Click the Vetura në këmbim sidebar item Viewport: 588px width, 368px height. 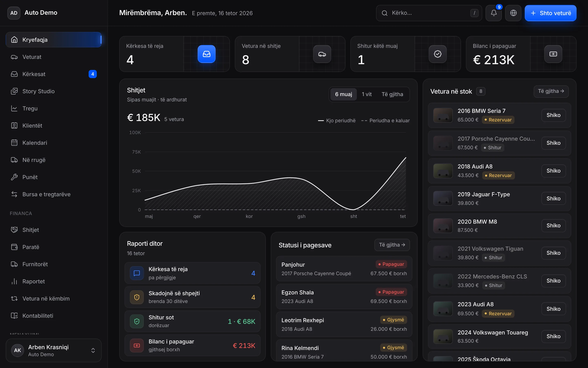click(x=54, y=299)
